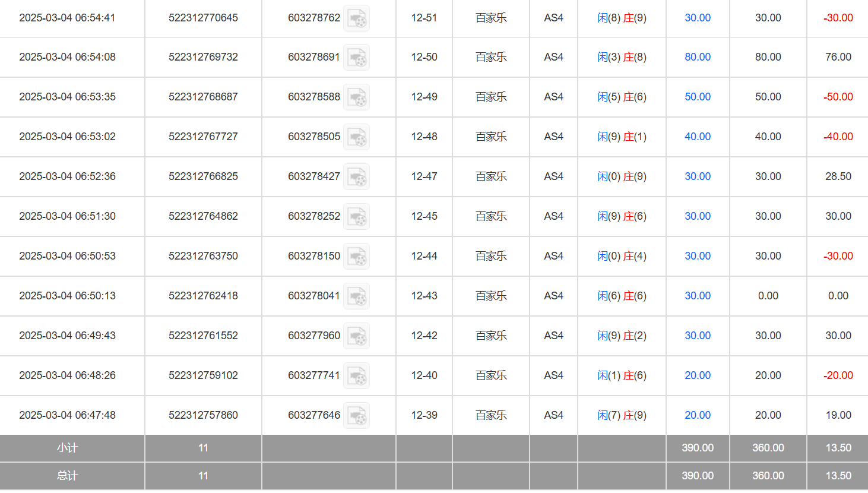This screenshot has height=493, width=868.
Task: Open the replay icon for round 603278588
Action: click(x=357, y=97)
